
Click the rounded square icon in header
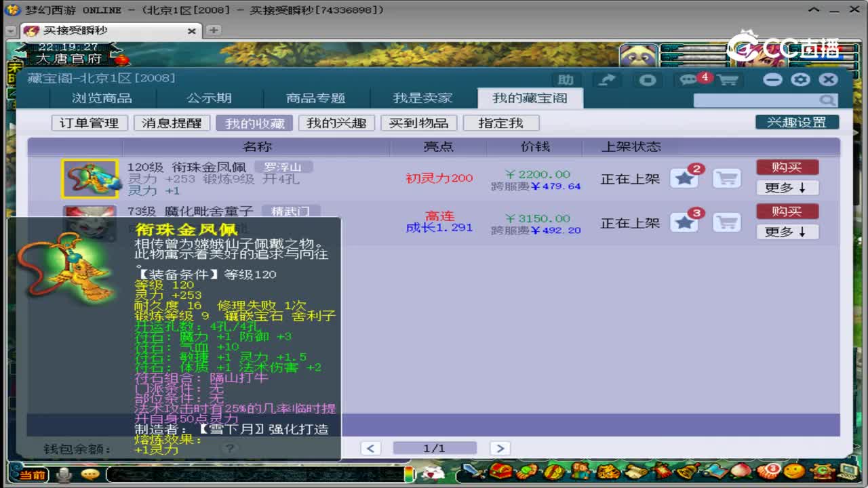648,80
